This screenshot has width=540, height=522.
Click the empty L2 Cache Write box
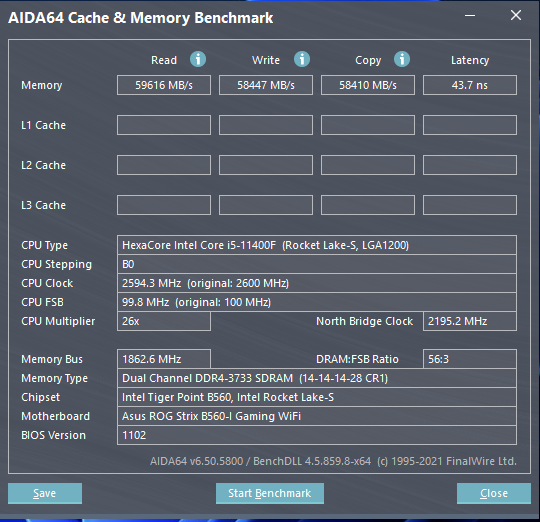(266, 165)
